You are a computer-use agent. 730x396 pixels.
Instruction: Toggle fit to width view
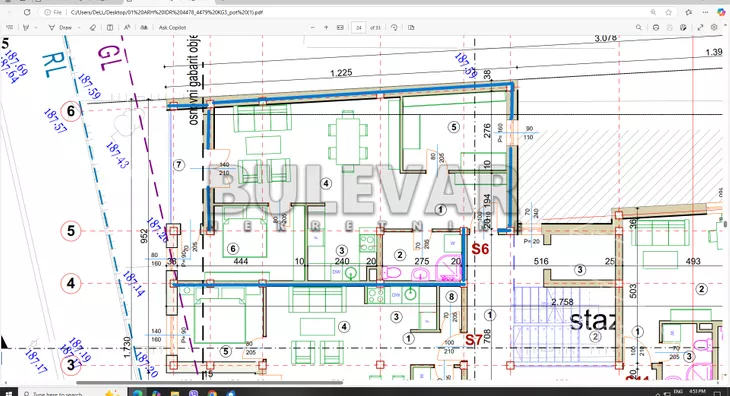(x=340, y=28)
